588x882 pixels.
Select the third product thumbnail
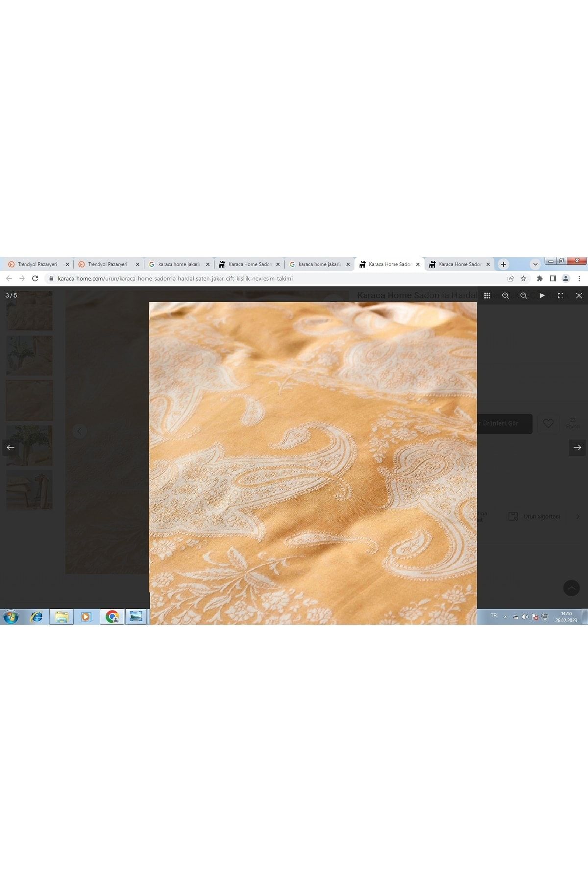click(29, 401)
